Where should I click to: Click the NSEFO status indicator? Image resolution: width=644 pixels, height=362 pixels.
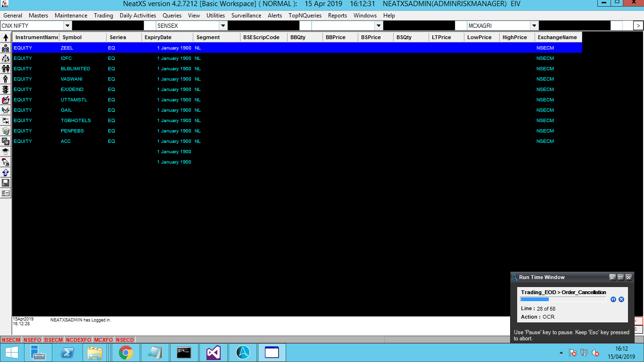coord(33,340)
